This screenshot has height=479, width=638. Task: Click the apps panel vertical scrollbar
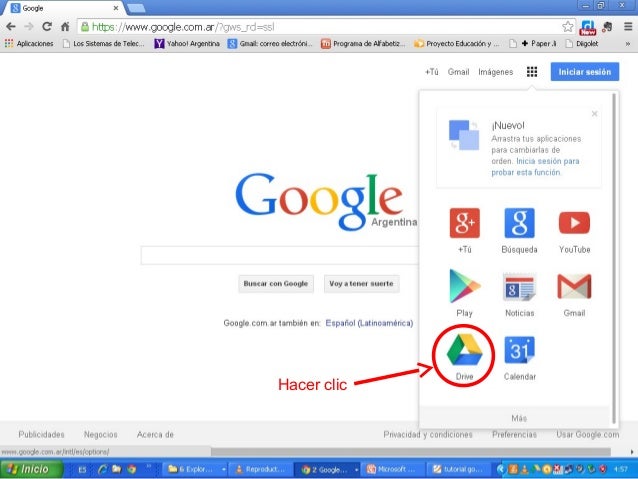coord(614,258)
